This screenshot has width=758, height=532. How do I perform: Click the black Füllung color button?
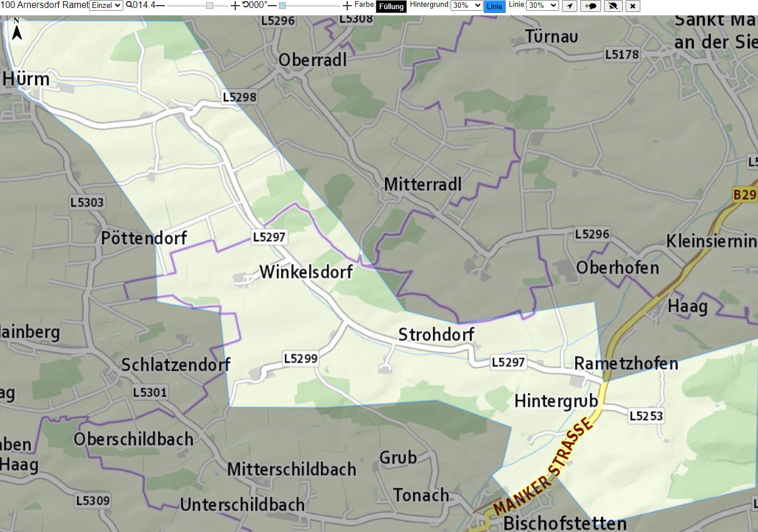[x=392, y=6]
